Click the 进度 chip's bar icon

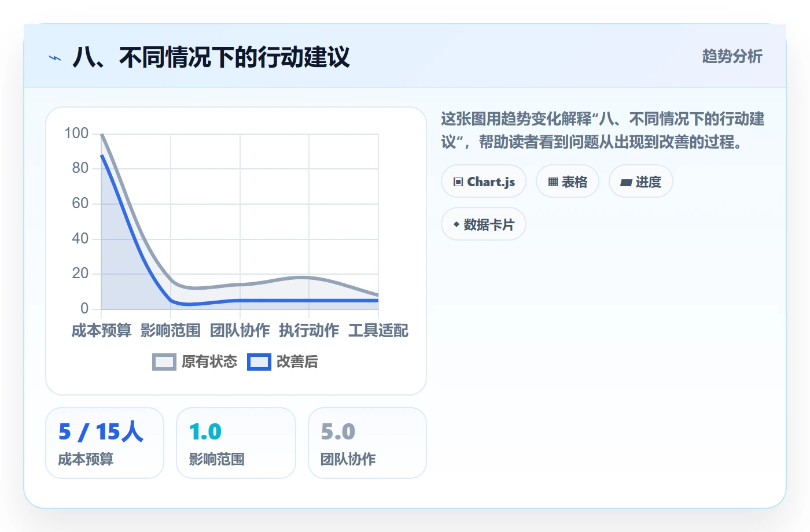click(626, 183)
